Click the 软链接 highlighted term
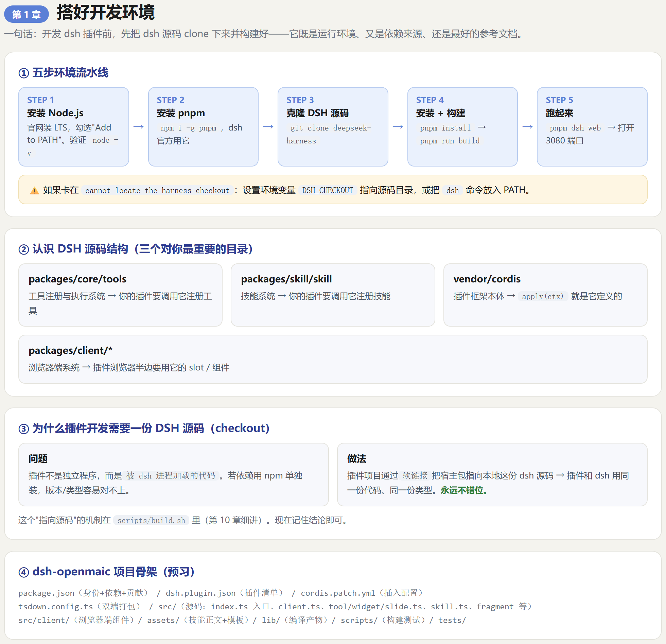The width and height of the screenshot is (666, 644). click(415, 476)
